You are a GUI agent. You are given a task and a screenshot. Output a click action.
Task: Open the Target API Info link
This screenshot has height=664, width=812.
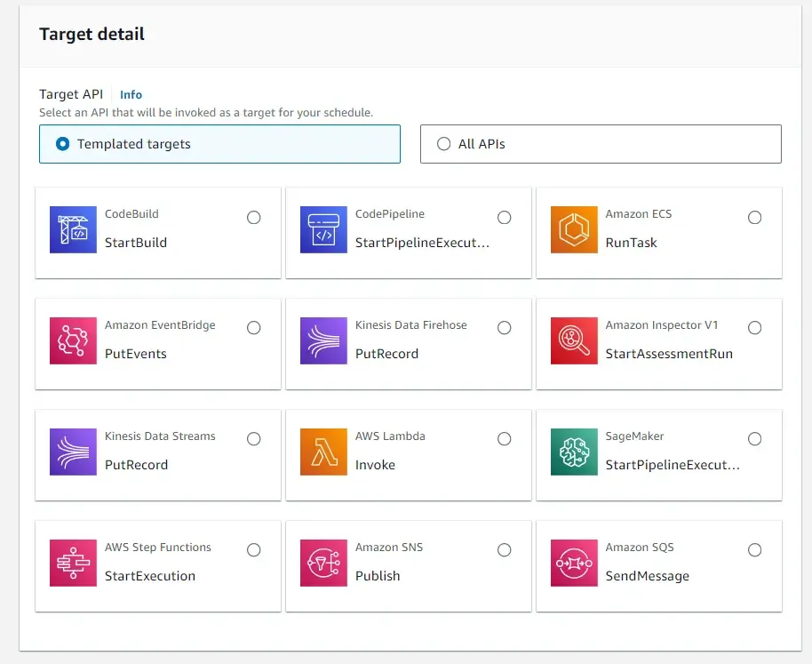pyautogui.click(x=131, y=94)
